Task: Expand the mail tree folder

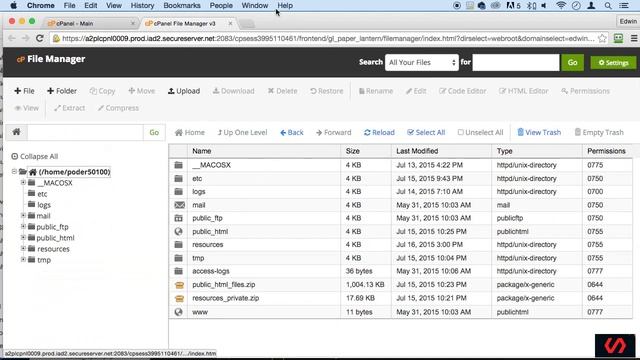Action: click(x=23, y=216)
